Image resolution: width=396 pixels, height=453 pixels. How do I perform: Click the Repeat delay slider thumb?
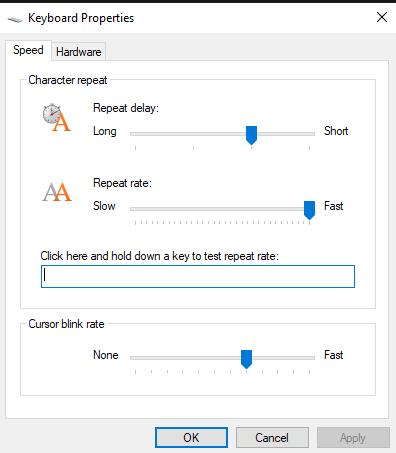click(251, 135)
